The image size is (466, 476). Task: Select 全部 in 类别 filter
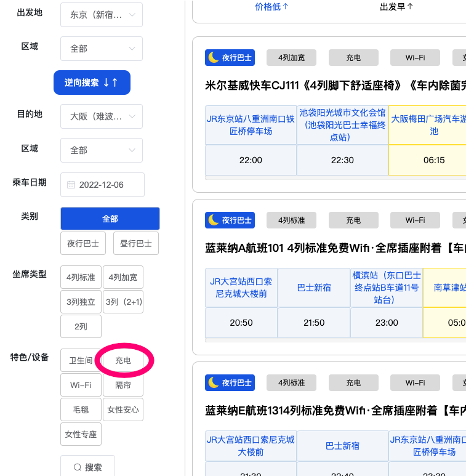(x=110, y=219)
